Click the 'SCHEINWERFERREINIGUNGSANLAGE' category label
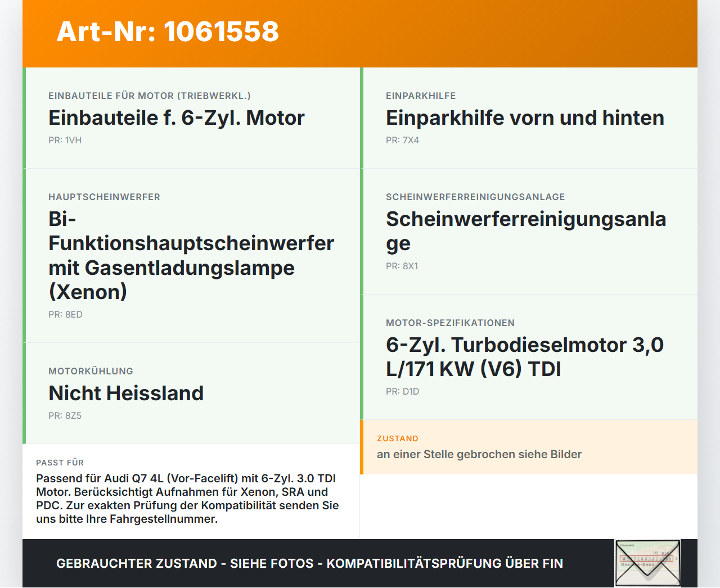The width and height of the screenshot is (720, 588). [475, 197]
